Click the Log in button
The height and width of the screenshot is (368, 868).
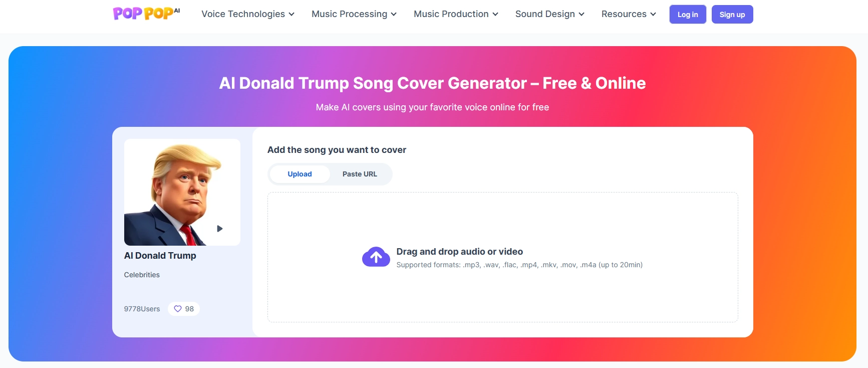687,14
